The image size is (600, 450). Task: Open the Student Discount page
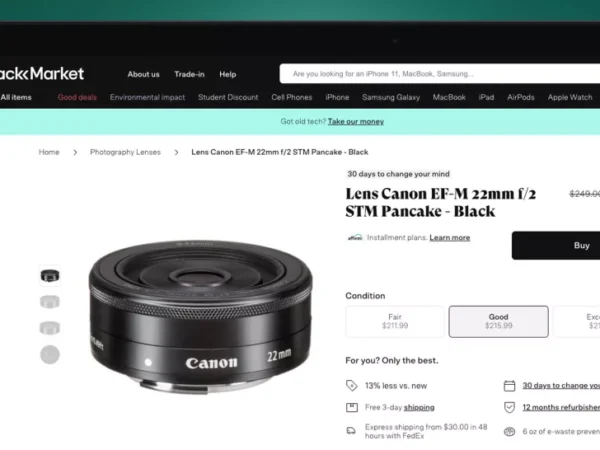tap(228, 97)
